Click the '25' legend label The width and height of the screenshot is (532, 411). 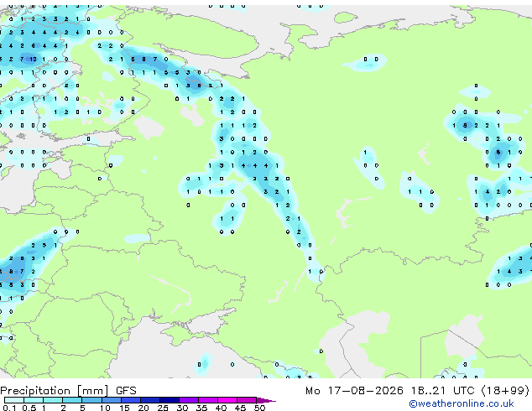pos(163,408)
